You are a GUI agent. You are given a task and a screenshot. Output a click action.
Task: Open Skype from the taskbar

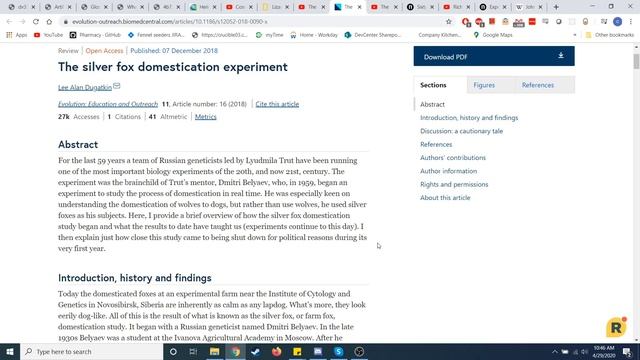coord(338,351)
